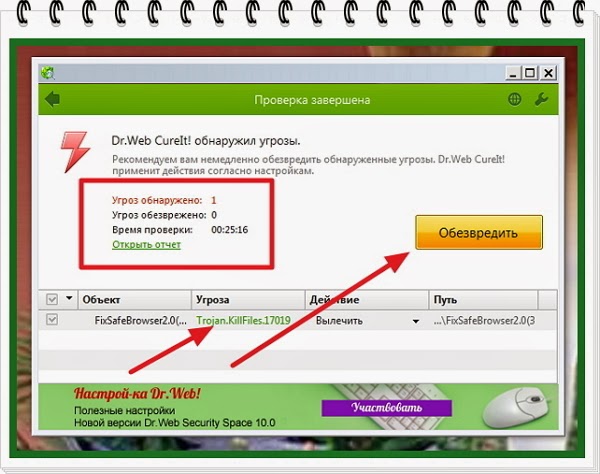Click the 00:25:16 scan time value
This screenshot has width=600, height=474.
(x=230, y=230)
